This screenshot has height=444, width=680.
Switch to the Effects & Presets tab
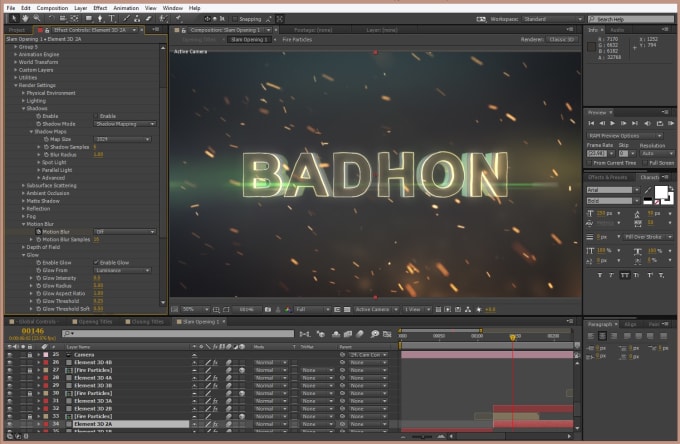point(607,177)
